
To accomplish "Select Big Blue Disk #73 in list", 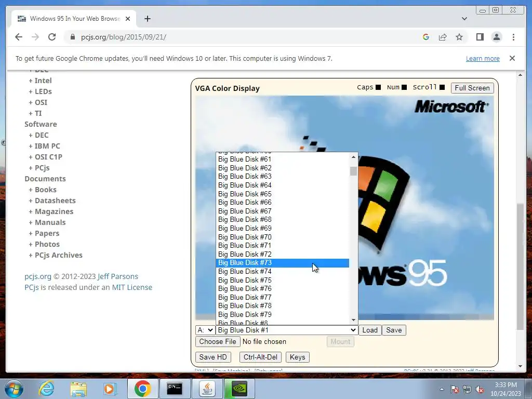I will coord(282,263).
